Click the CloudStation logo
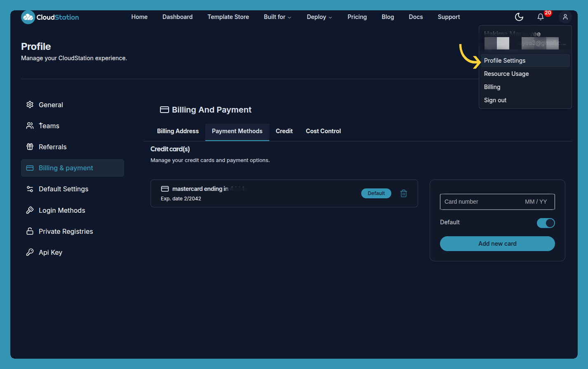The height and width of the screenshot is (369, 588). 50,17
